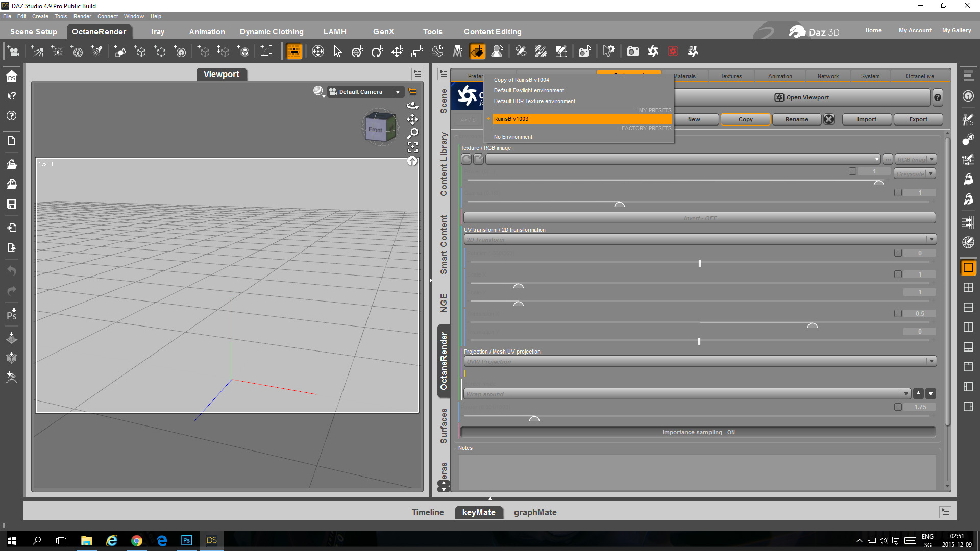
Task: Open the Default Camera dropdown
Action: coord(398,92)
